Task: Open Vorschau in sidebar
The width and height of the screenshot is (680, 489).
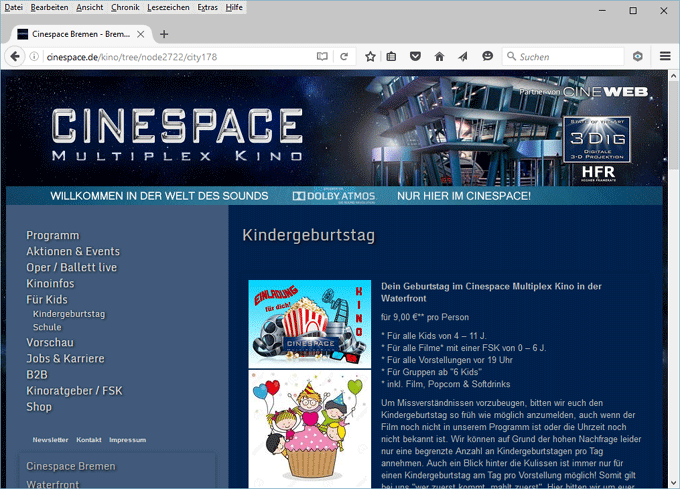Action: click(x=50, y=342)
